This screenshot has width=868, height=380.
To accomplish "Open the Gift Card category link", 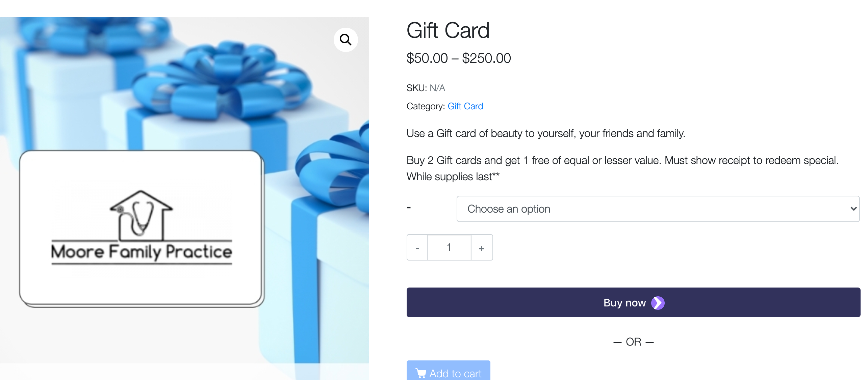I will pos(465,106).
